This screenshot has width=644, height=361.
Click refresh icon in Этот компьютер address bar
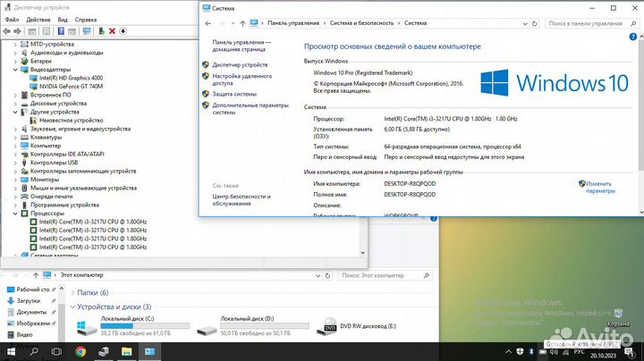pyautogui.click(x=327, y=276)
